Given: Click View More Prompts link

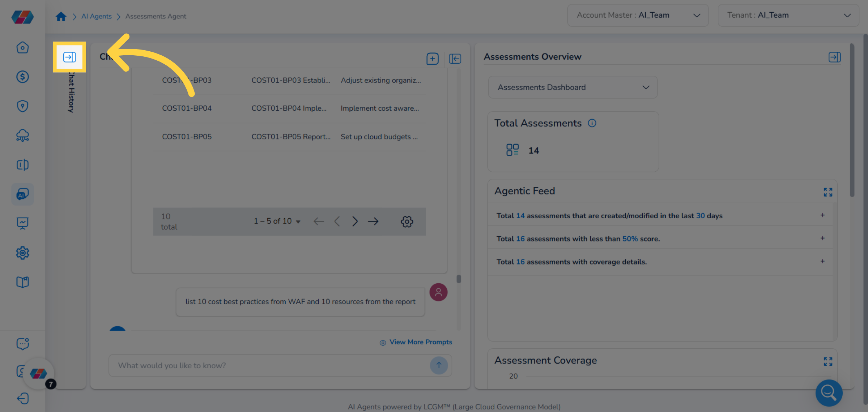Looking at the screenshot, I should 420,342.
